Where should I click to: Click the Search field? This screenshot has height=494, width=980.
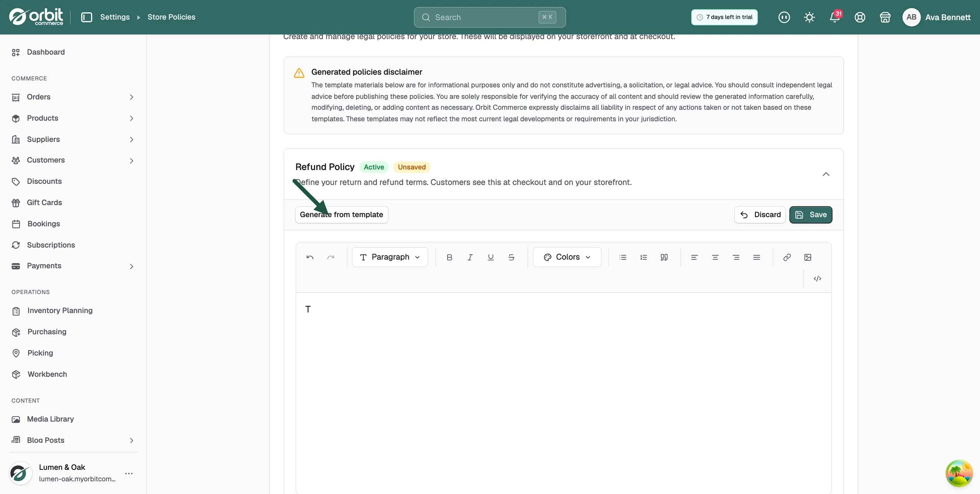(x=490, y=17)
